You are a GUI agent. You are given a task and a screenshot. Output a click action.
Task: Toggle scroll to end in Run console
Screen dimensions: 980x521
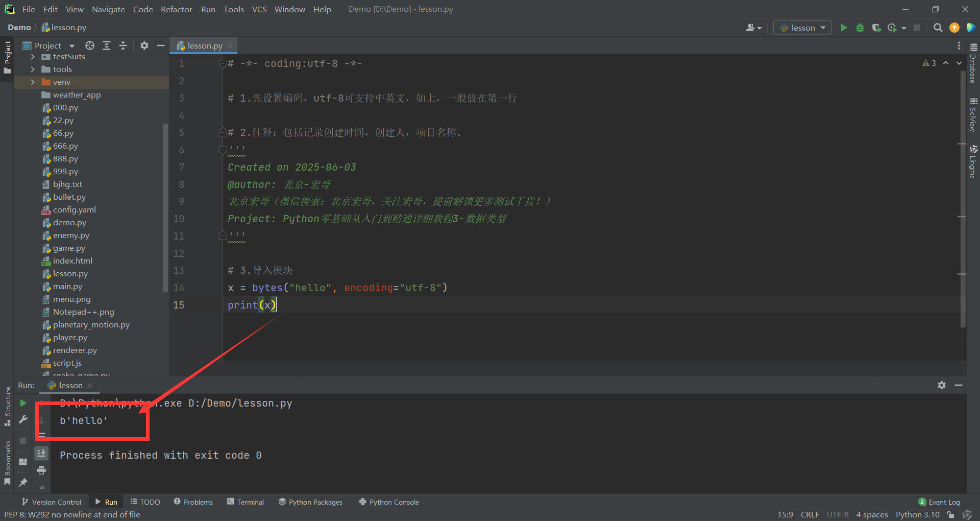(x=41, y=453)
